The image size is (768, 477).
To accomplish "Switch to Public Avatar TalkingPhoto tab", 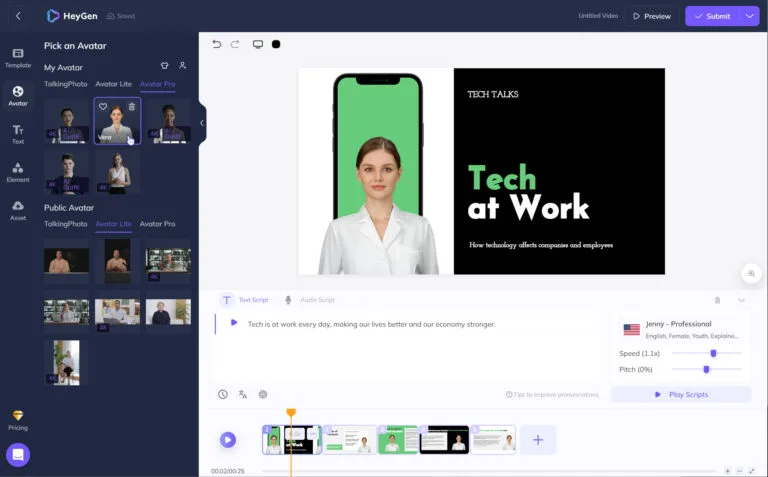I will pos(66,224).
